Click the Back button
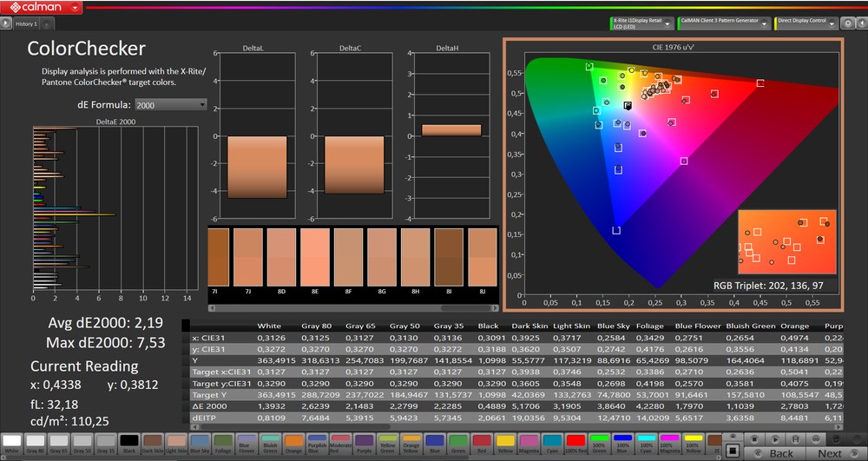 tap(781, 453)
